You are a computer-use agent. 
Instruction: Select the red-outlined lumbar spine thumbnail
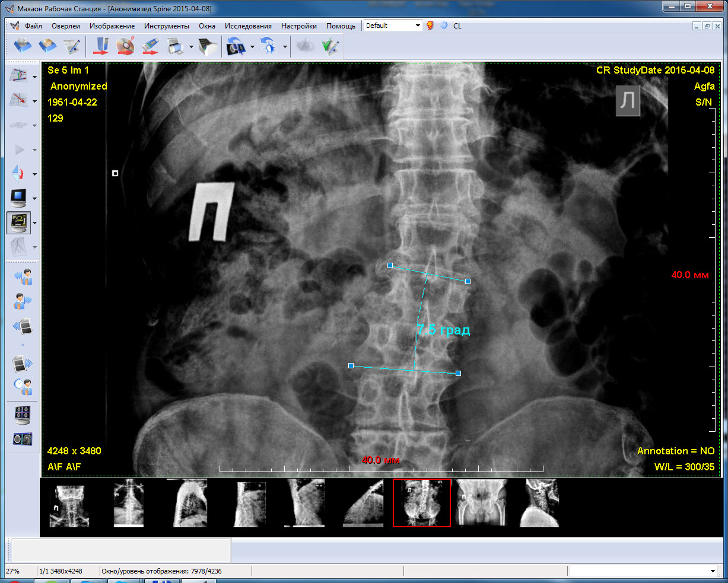pyautogui.click(x=421, y=503)
